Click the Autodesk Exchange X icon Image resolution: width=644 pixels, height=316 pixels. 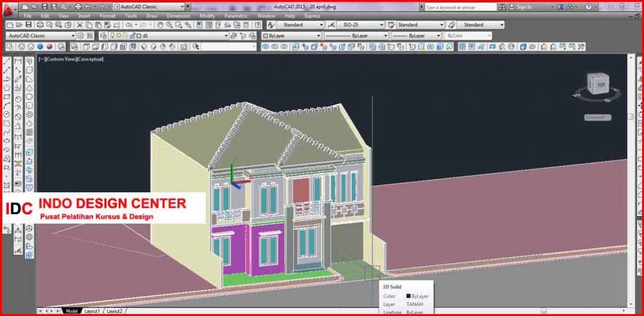tap(560, 7)
